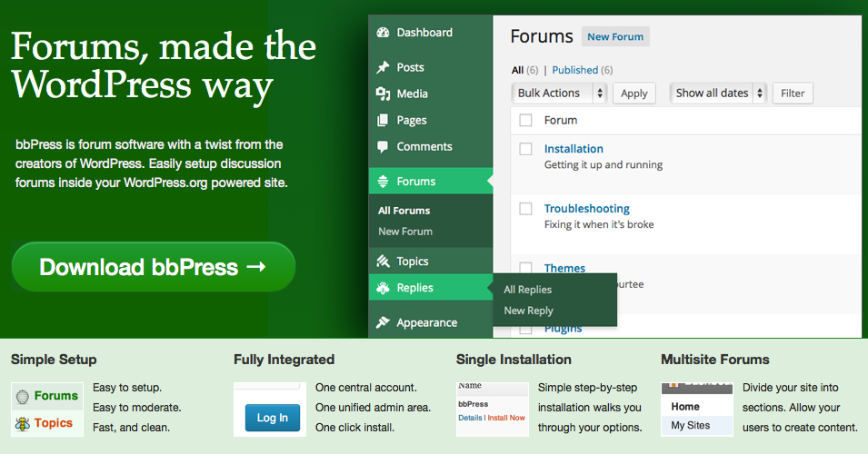Select Forums in the admin sidebar
Screen dimensions: 868x454
[x=431, y=182]
